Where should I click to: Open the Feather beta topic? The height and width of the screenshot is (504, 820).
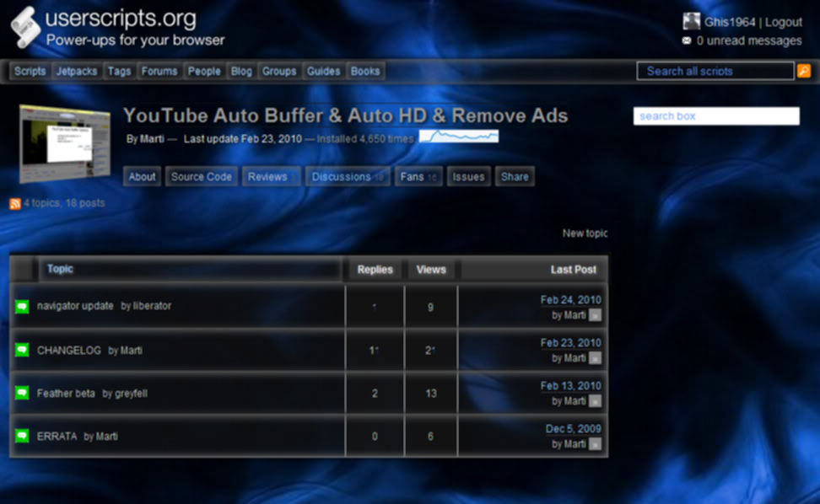click(66, 393)
